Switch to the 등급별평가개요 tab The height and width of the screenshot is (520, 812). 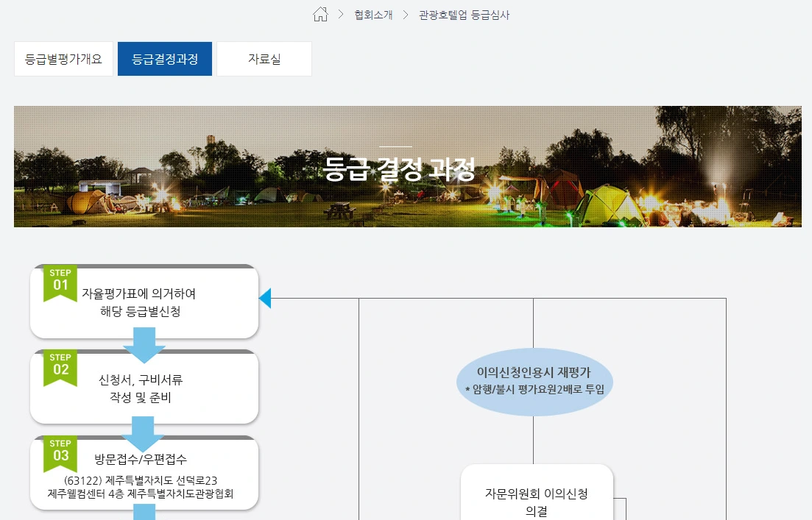[x=63, y=59]
